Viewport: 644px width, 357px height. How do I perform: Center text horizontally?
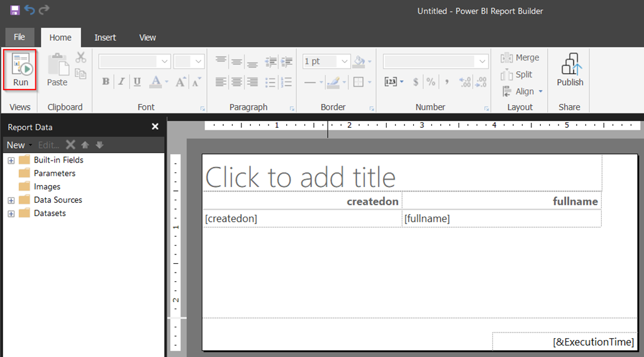(236, 82)
